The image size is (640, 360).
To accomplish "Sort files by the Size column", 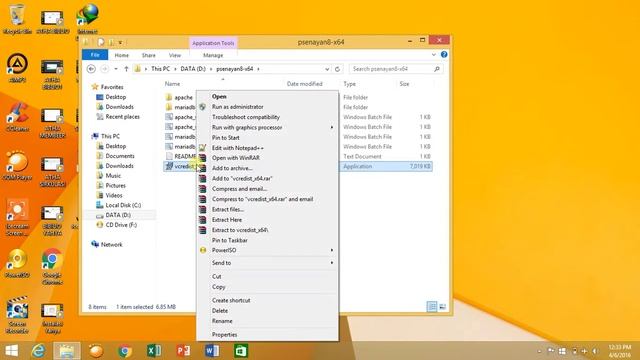I will click(x=404, y=84).
